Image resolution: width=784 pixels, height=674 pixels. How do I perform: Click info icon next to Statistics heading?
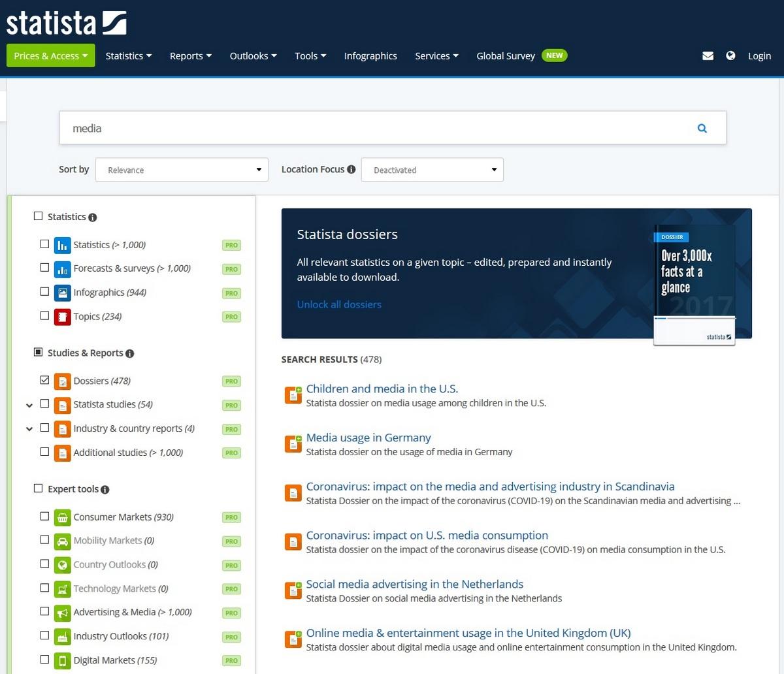click(93, 217)
